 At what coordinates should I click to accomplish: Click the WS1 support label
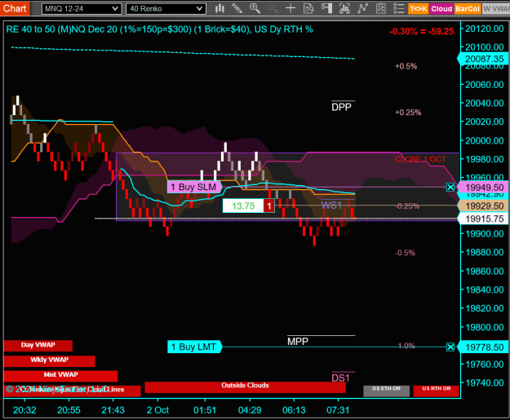[332, 206]
